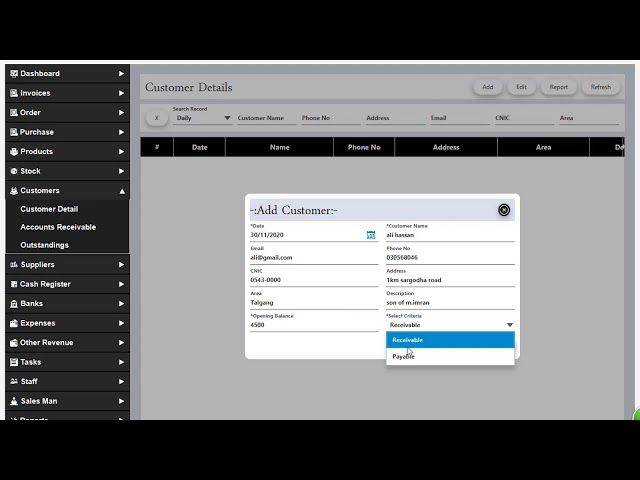Viewport: 640px width, 480px height.
Task: Click the Email search field
Action: pyautogui.click(x=460, y=118)
